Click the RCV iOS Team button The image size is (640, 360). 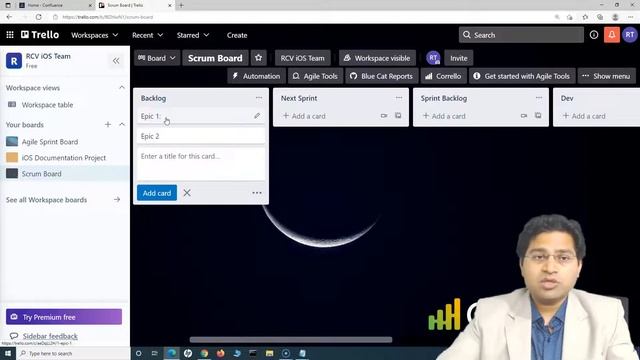click(302, 58)
